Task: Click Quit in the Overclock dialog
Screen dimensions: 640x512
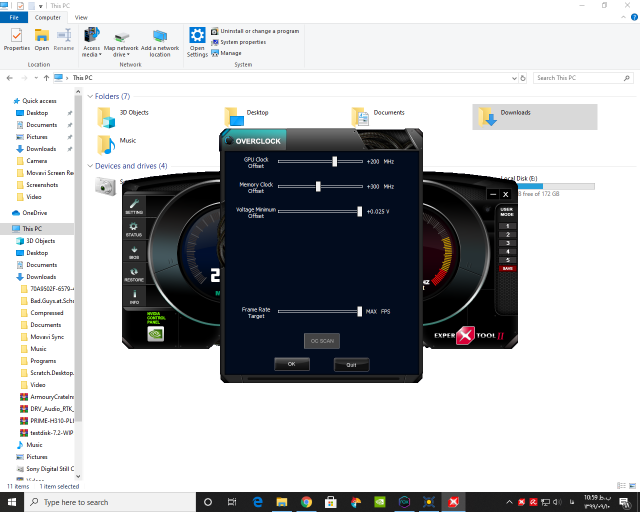Action: click(x=351, y=364)
